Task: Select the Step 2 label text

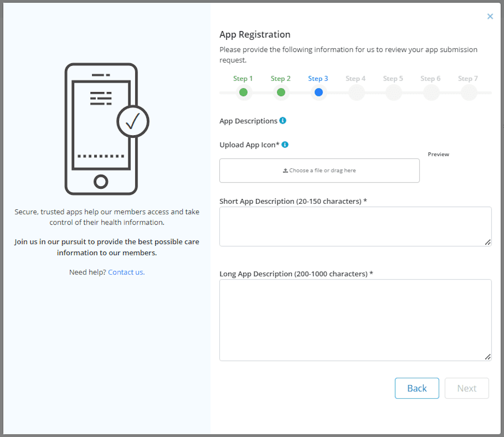Action: coord(280,78)
